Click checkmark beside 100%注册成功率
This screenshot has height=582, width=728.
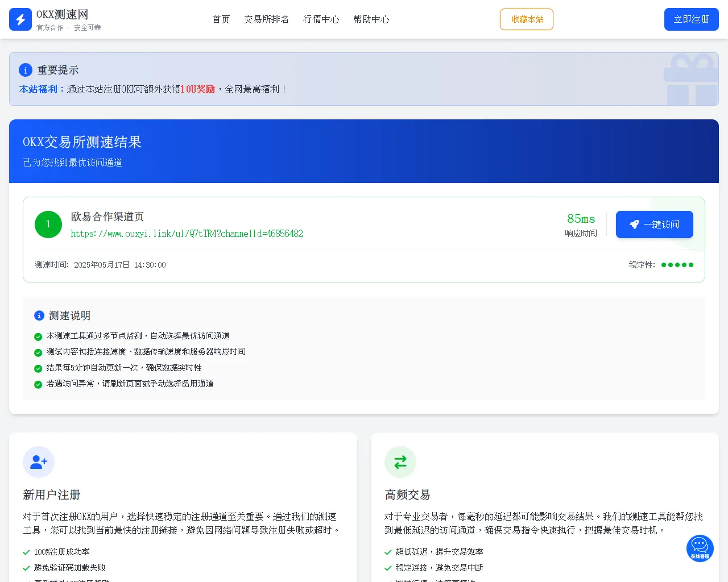[x=26, y=552]
